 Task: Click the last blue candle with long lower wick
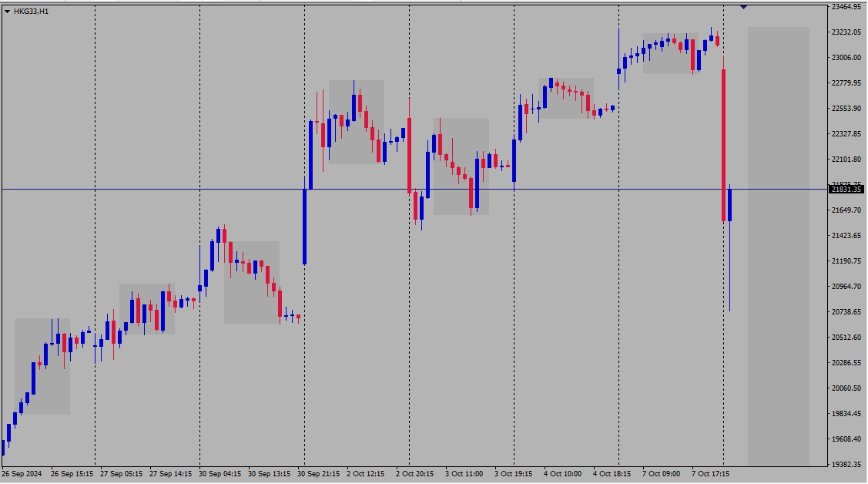(x=729, y=205)
